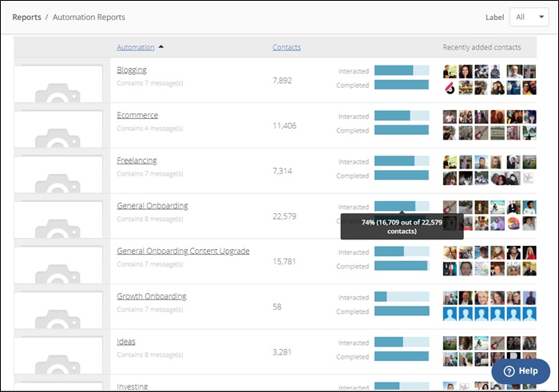Screen dimensions: 559x392
Task: Click the last top-row avatar in General Onboarding row
Action: [x=529, y=208]
